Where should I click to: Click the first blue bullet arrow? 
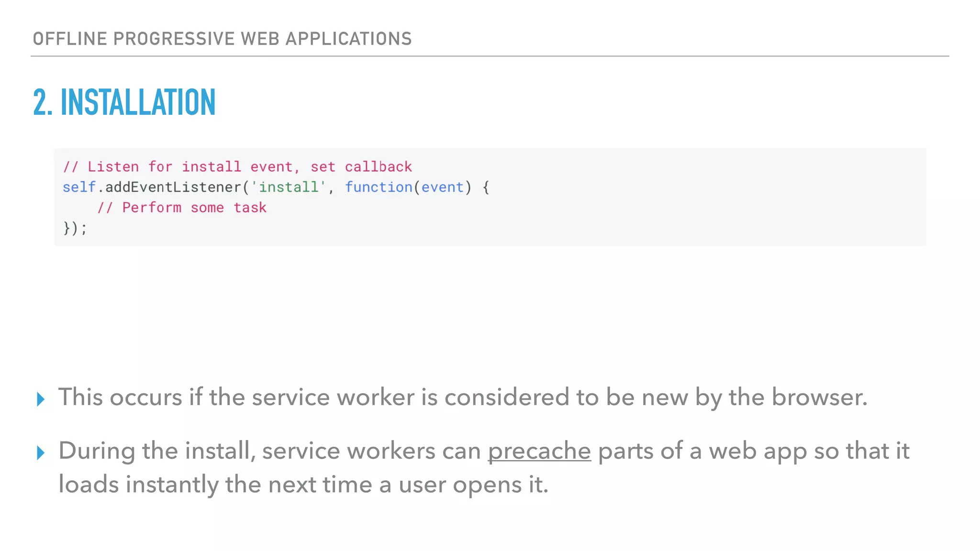pyautogui.click(x=41, y=399)
